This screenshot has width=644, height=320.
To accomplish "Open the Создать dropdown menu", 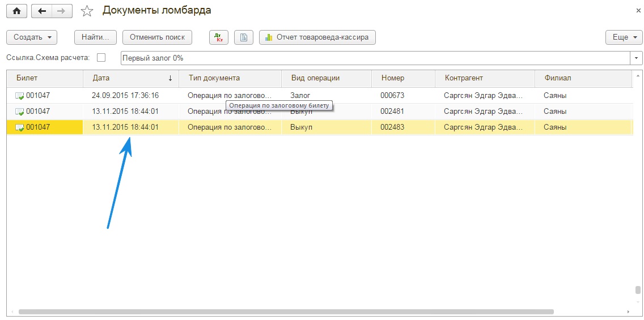I will coord(32,37).
